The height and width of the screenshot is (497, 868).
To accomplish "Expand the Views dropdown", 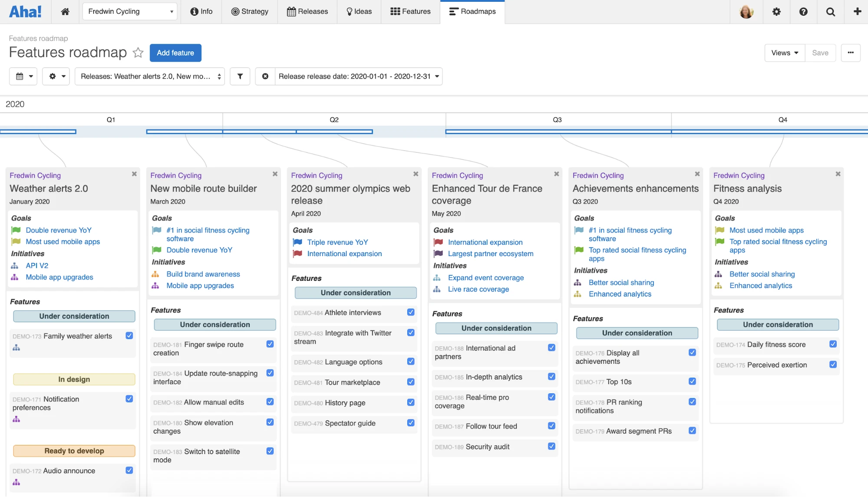I will pyautogui.click(x=785, y=53).
